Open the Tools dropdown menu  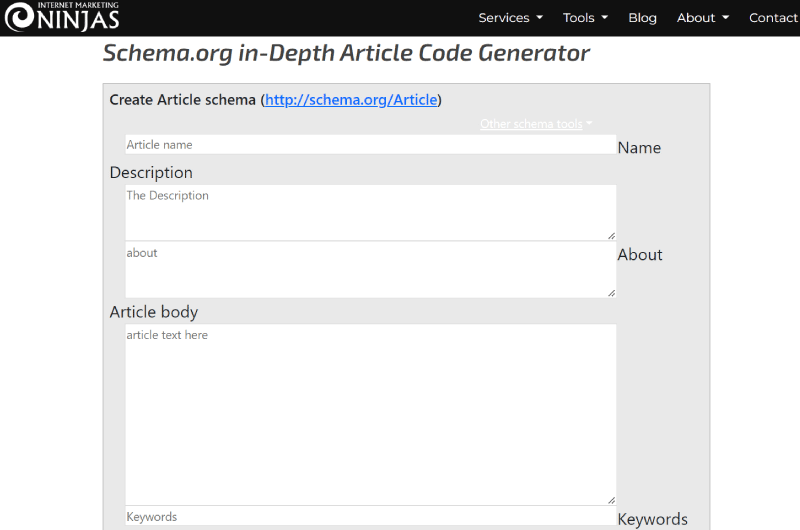pyautogui.click(x=585, y=18)
